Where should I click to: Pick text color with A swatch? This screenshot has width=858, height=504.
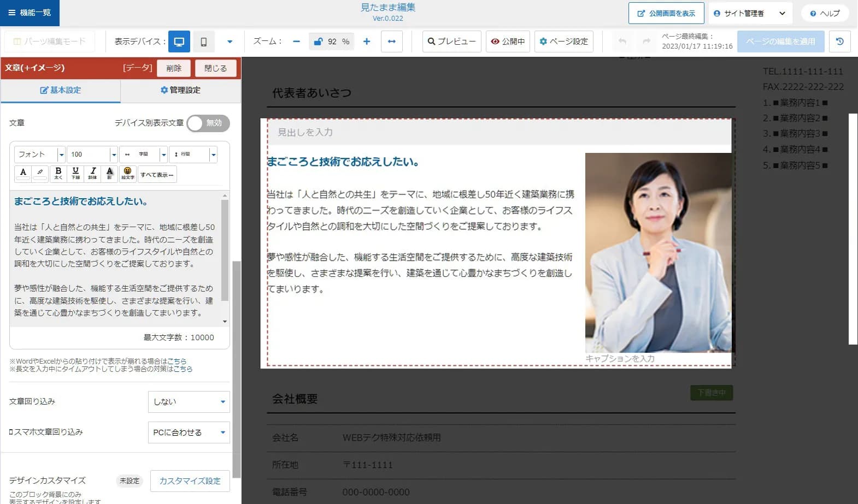23,174
